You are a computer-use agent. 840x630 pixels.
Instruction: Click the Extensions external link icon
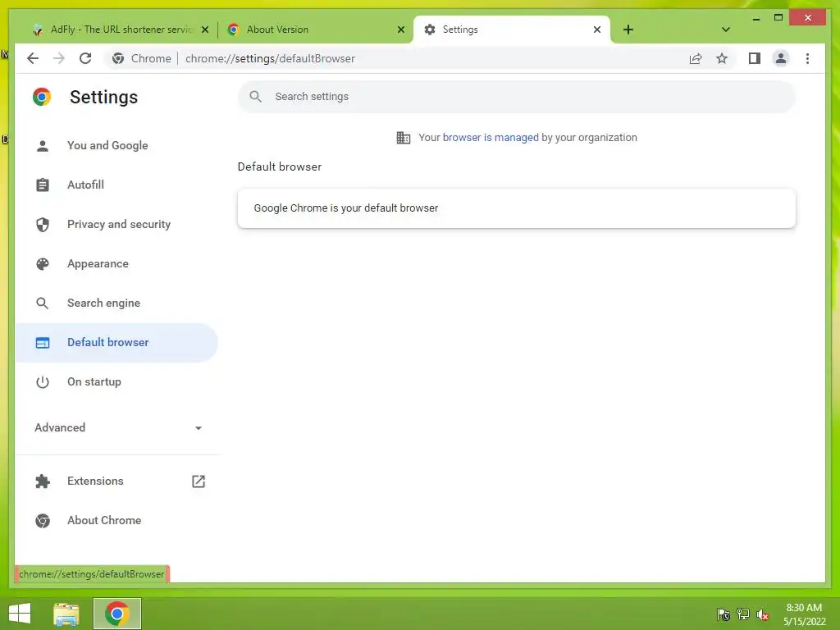(x=199, y=481)
